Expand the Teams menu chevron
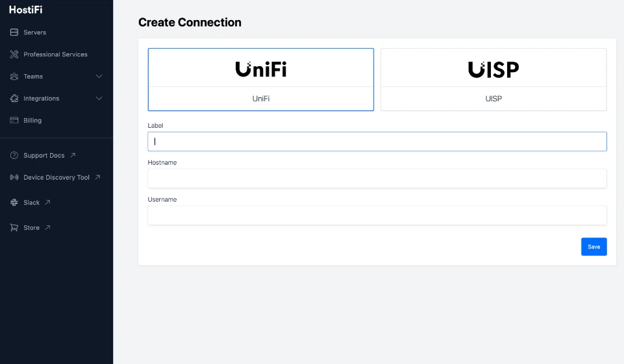 [x=99, y=77]
